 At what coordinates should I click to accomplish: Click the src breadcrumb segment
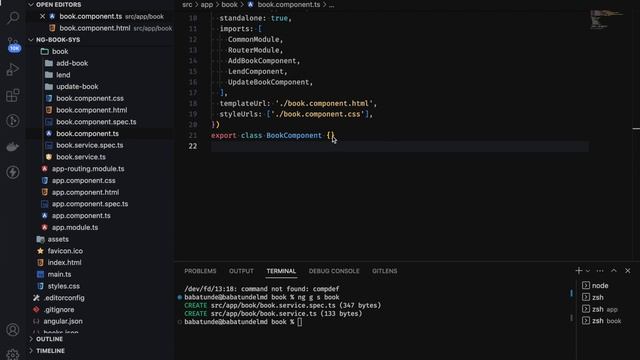pos(187,4)
